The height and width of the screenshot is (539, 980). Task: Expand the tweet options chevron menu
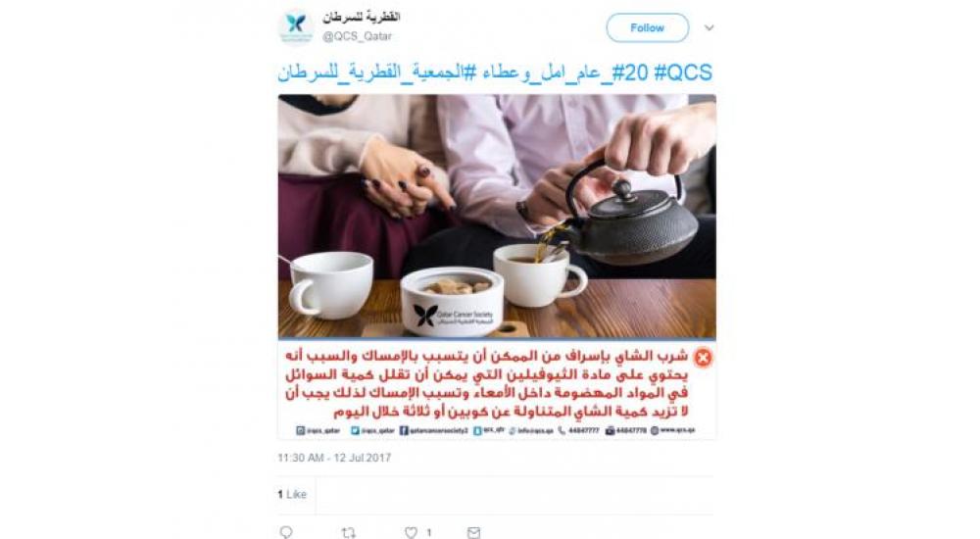click(709, 27)
